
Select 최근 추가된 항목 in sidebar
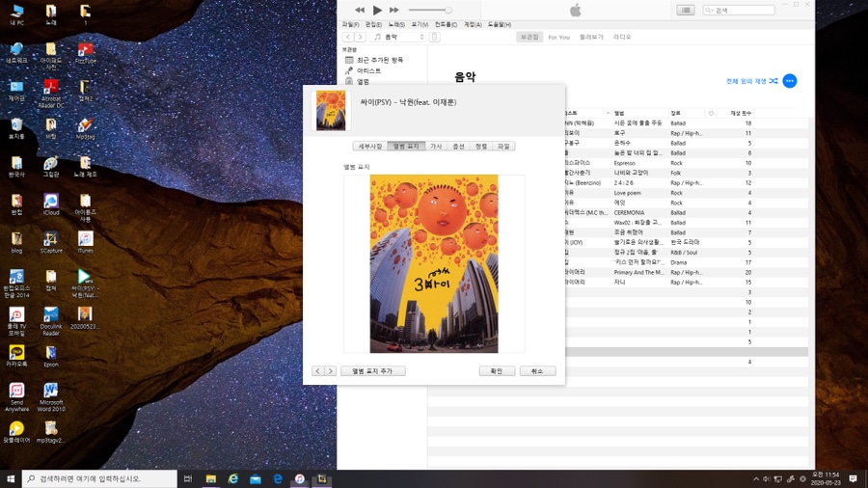pos(380,60)
